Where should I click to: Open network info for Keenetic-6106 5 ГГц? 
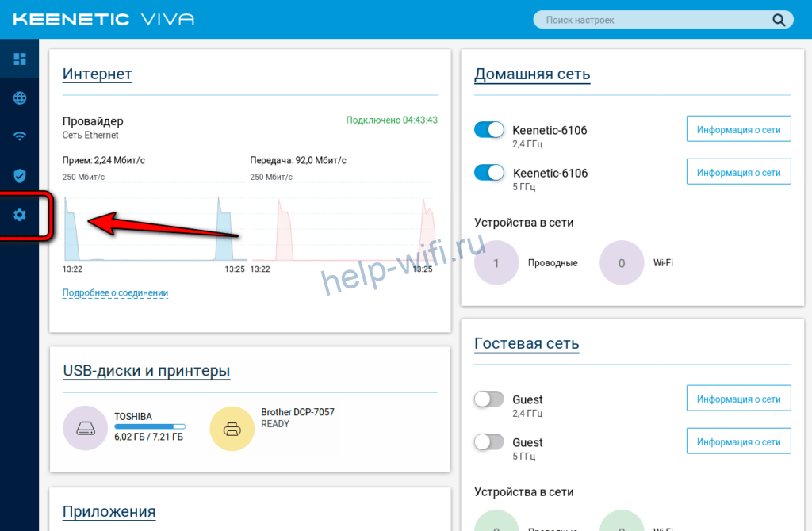pyautogui.click(x=738, y=172)
